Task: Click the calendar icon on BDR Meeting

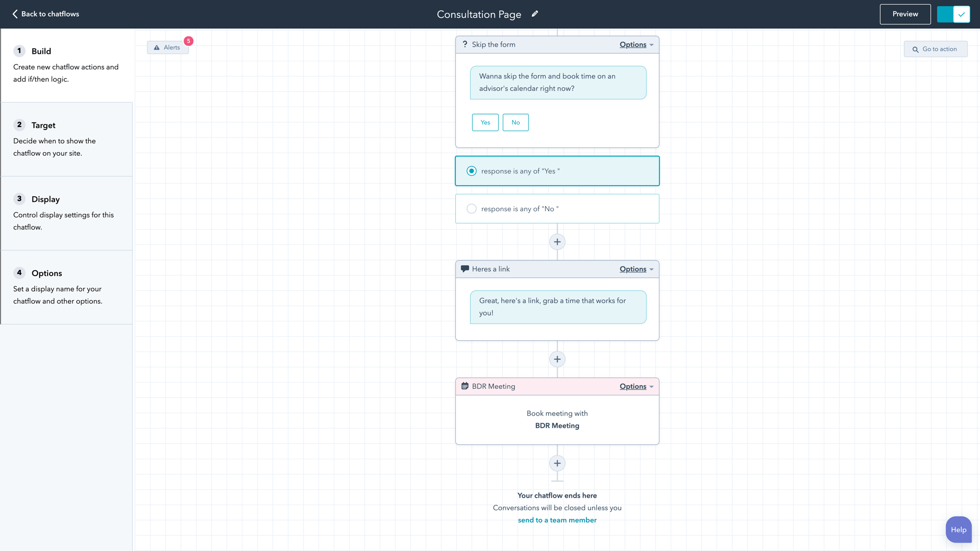Action: pos(465,386)
